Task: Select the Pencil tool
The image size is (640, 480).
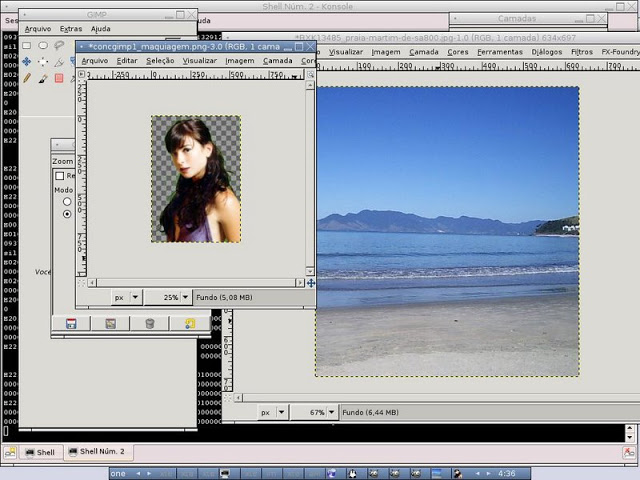Action: 27,78
